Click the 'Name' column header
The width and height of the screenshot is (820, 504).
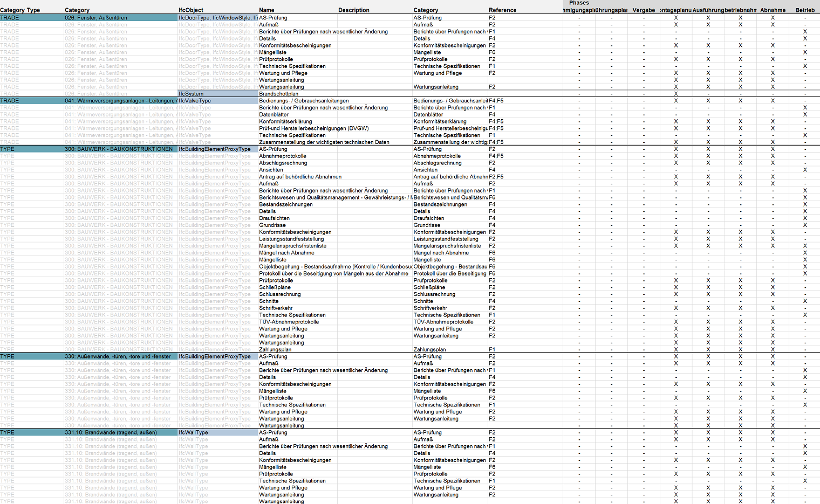[x=266, y=10]
